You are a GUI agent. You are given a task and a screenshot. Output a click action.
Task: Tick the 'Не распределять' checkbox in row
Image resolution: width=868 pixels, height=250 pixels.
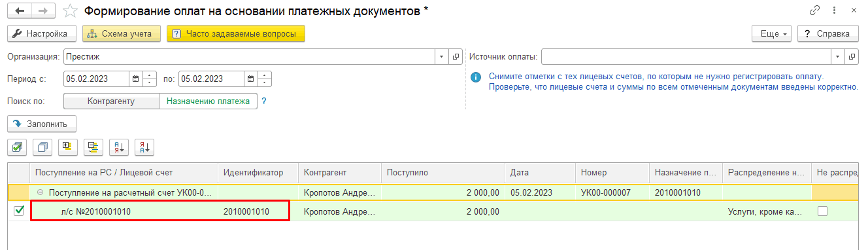822,211
